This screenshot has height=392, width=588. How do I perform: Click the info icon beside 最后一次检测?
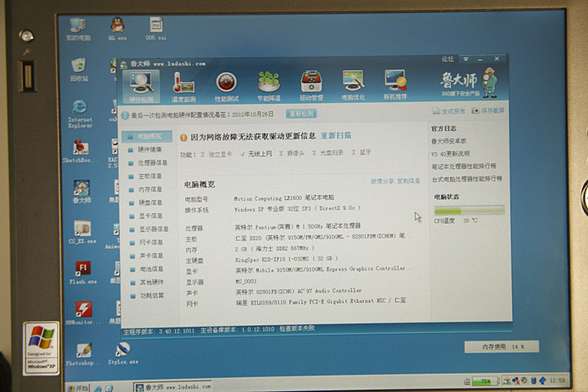tap(125, 115)
